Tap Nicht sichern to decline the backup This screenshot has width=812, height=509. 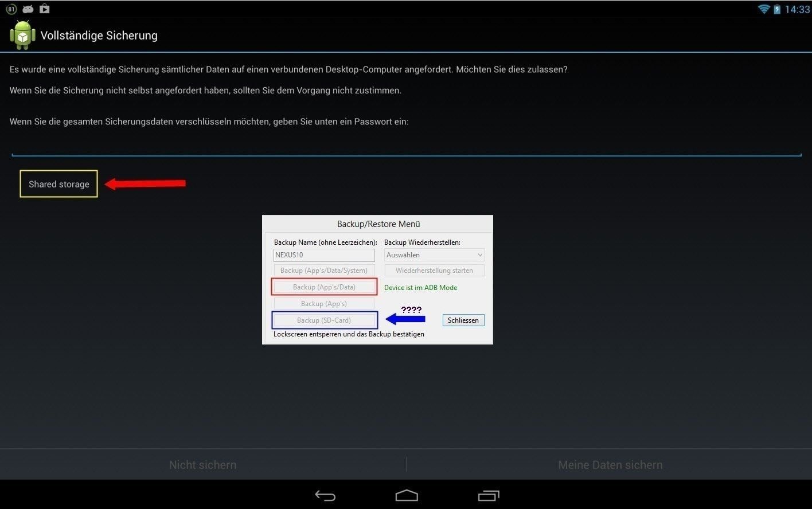pos(202,465)
